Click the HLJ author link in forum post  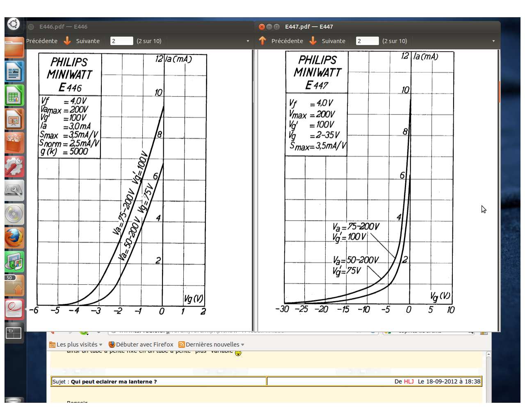[x=409, y=381]
